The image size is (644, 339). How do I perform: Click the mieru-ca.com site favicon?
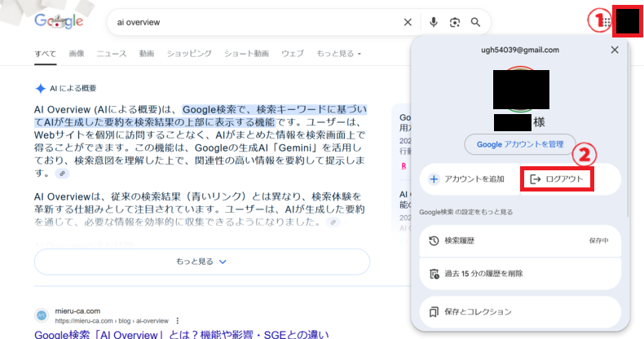tap(41, 315)
